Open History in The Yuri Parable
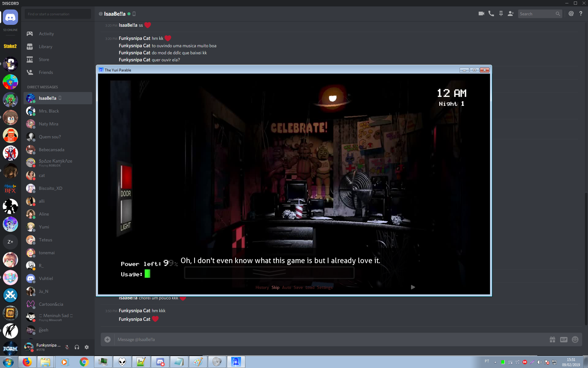Image resolution: width=588 pixels, height=368 pixels. pyautogui.click(x=262, y=287)
